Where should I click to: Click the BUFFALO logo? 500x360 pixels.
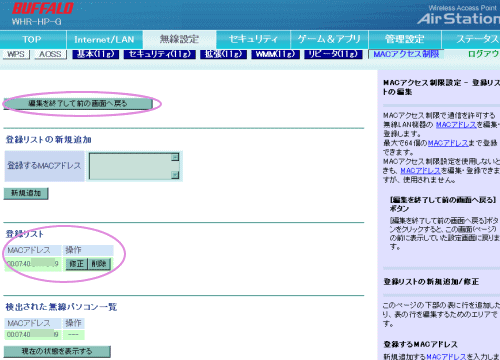pos(43,8)
